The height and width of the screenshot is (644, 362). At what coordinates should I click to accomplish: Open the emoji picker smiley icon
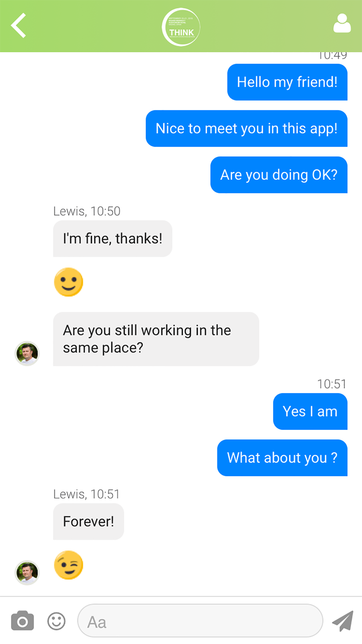pyautogui.click(x=56, y=622)
